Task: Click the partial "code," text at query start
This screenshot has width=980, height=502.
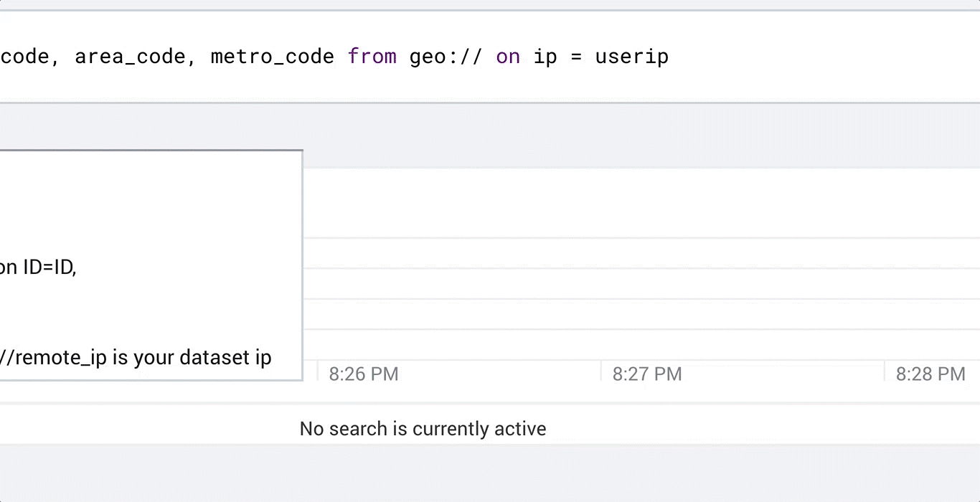Action: 29,57
